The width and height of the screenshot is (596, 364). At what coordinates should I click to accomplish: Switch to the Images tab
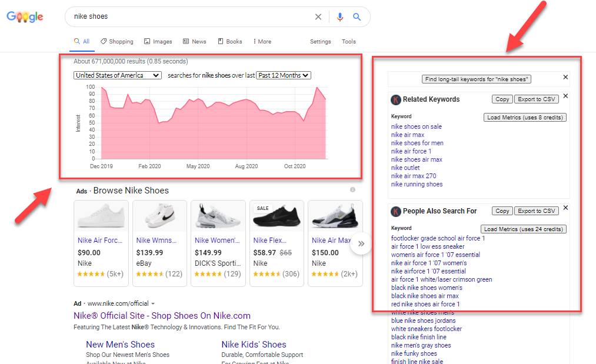point(158,41)
